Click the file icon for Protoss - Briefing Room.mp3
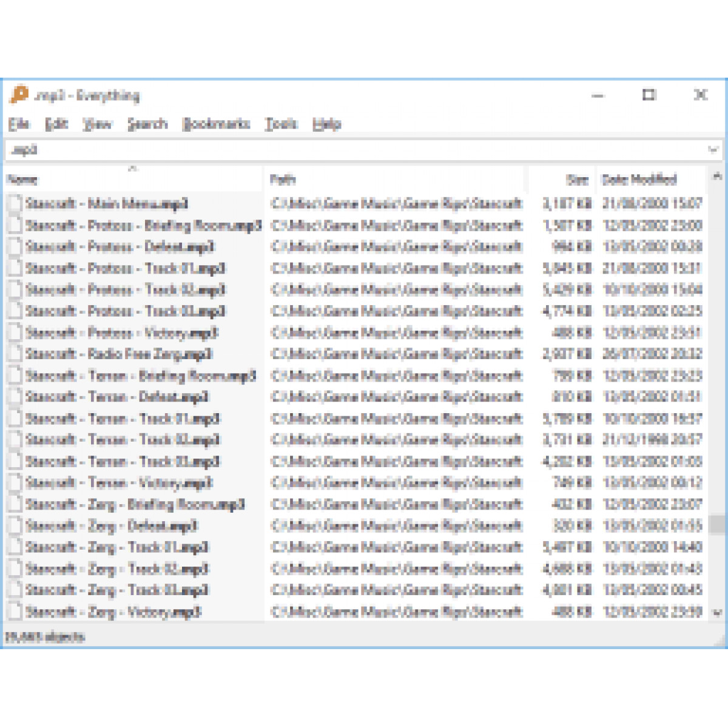728x728 pixels. click(x=15, y=225)
